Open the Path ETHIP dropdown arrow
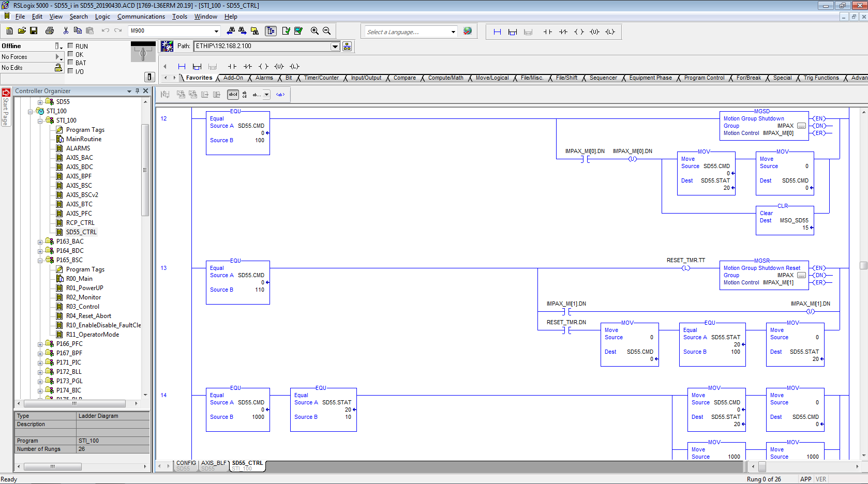Viewport: 868px width, 484px height. point(335,47)
